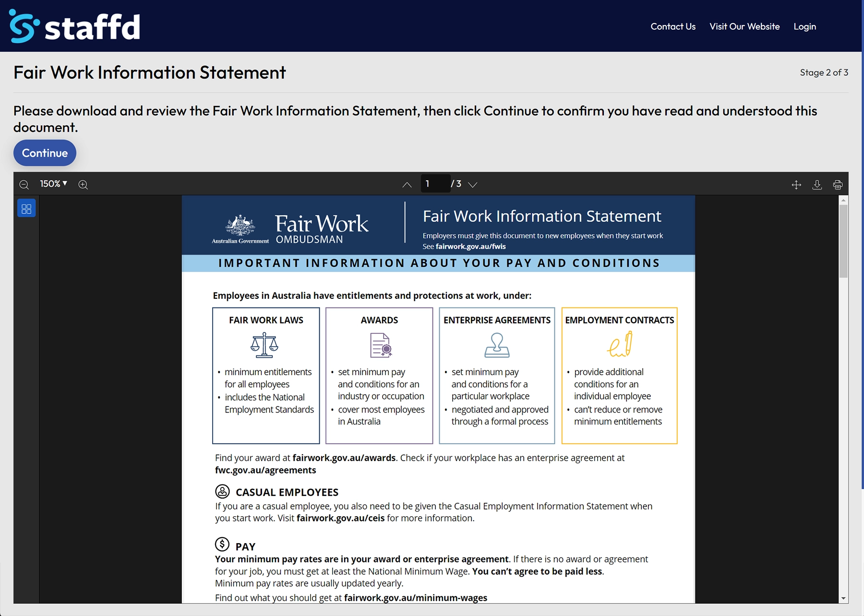Click the AWARDS box heading
Viewport: 864px width, 616px height.
(379, 320)
